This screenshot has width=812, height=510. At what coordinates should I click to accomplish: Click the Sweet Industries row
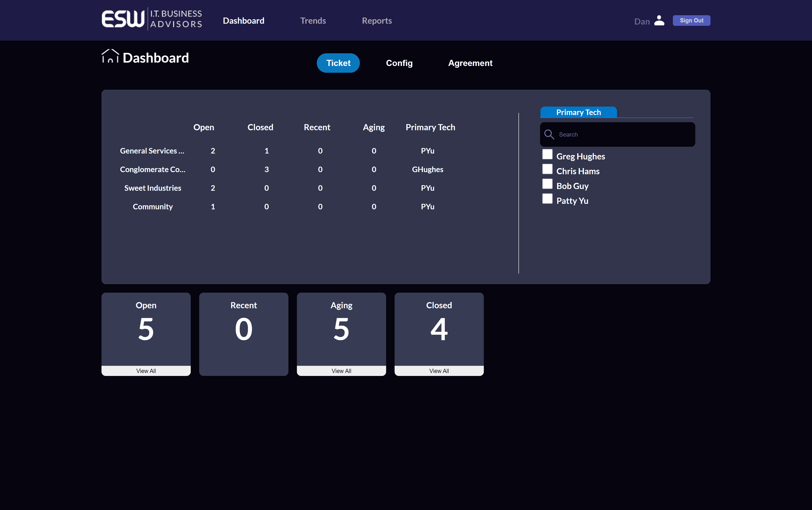152,188
